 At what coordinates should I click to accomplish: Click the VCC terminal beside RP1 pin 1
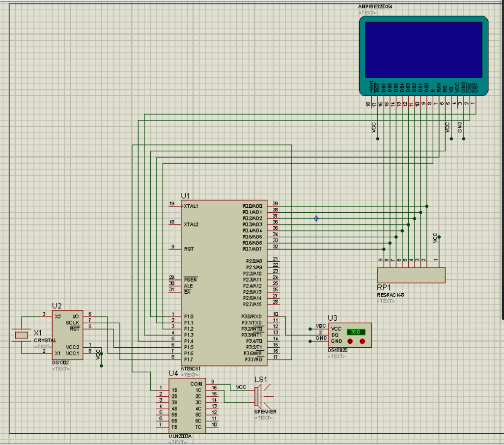(x=435, y=238)
